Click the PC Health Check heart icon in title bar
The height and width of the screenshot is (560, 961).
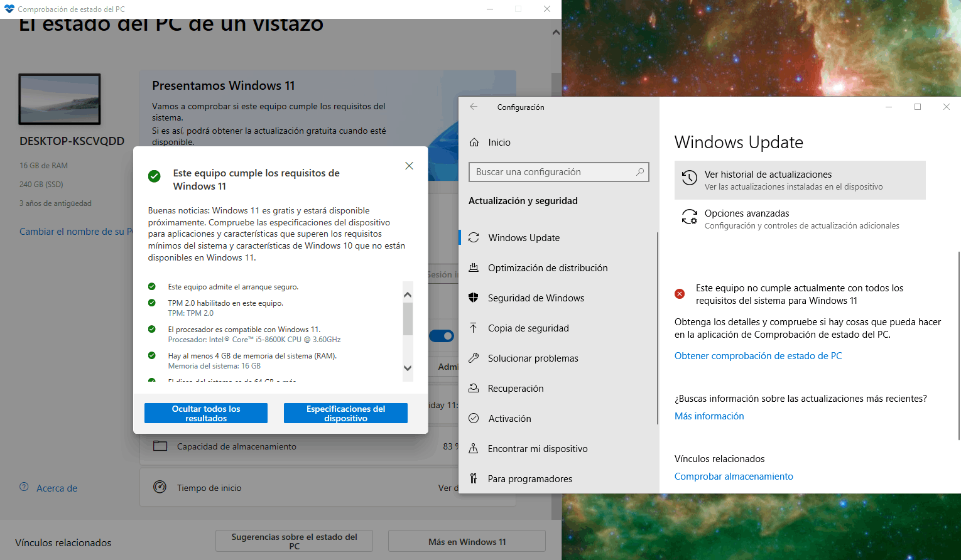point(9,9)
